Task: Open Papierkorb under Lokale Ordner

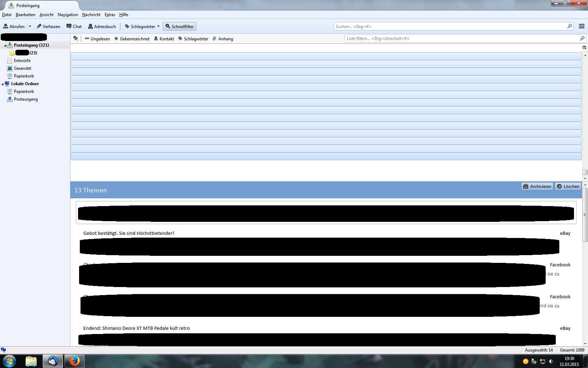Action: pyautogui.click(x=24, y=91)
